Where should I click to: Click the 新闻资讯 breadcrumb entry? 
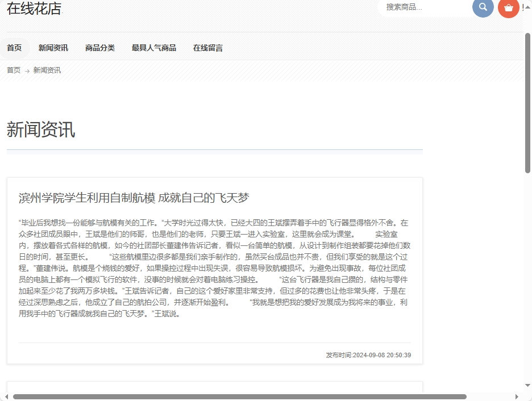tap(46, 70)
